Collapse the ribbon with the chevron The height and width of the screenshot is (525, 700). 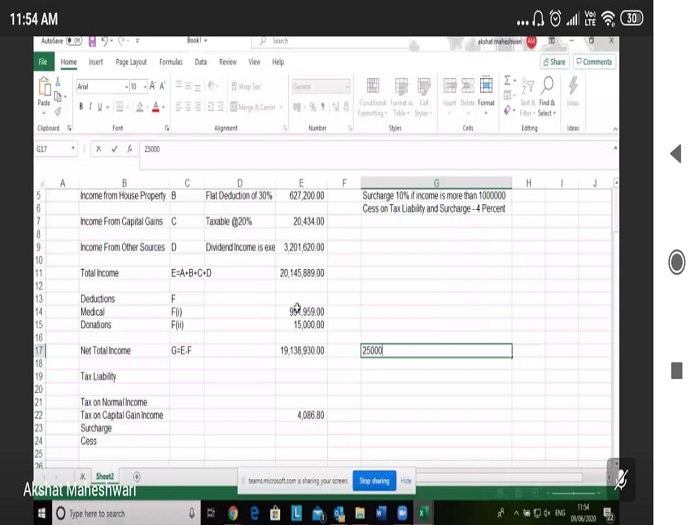tap(615, 129)
